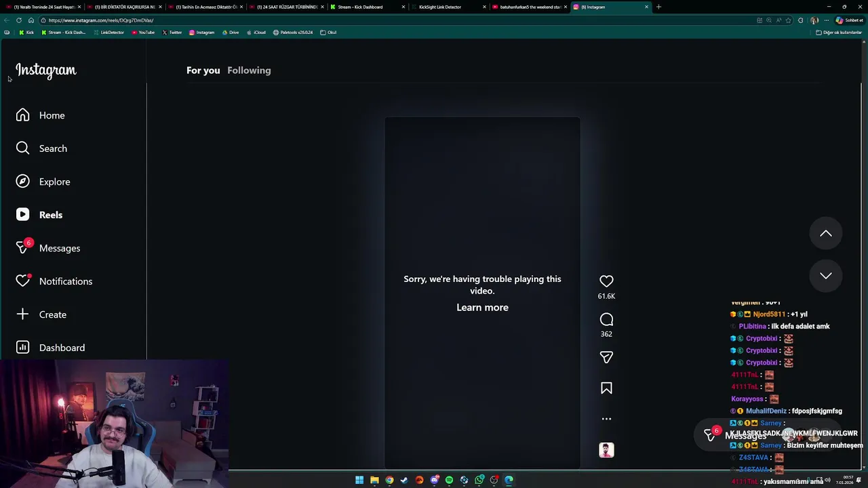Switch to the For you tab
This screenshot has width=868, height=488.
point(203,70)
